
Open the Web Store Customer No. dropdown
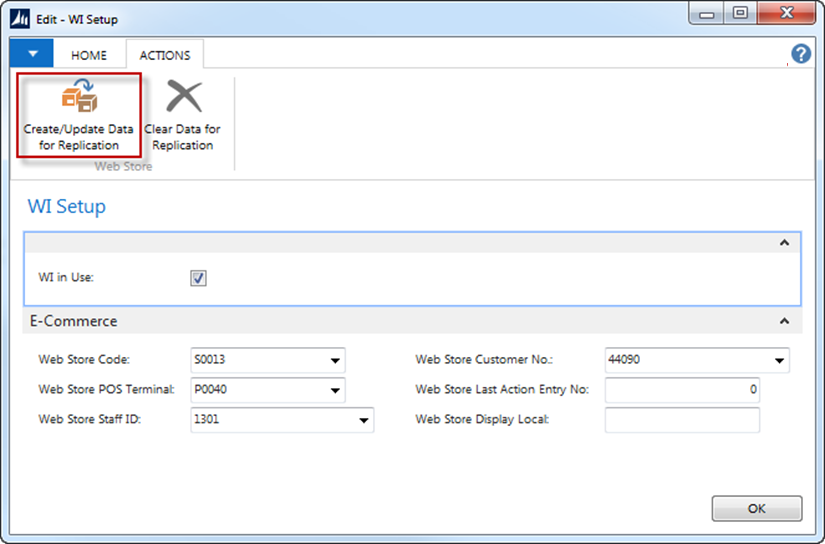click(x=778, y=361)
